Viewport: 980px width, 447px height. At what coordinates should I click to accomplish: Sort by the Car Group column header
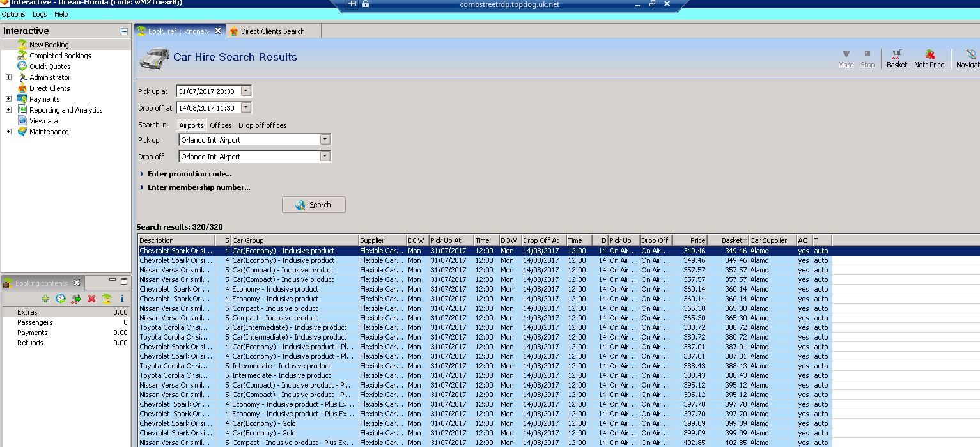(294, 240)
